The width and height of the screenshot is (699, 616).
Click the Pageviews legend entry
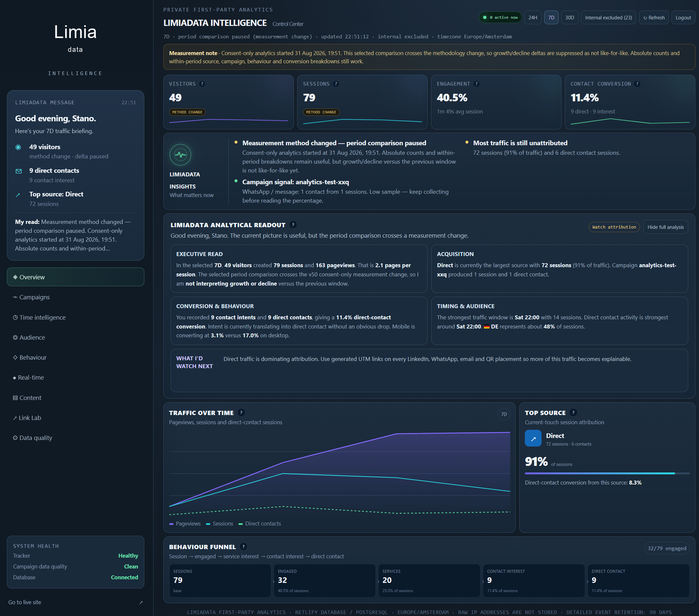(x=185, y=523)
